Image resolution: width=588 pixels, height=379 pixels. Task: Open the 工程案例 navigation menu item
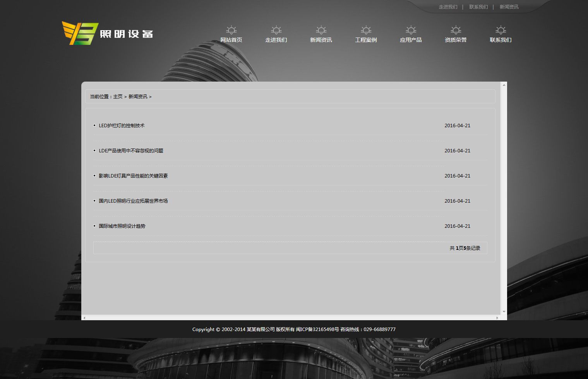366,40
